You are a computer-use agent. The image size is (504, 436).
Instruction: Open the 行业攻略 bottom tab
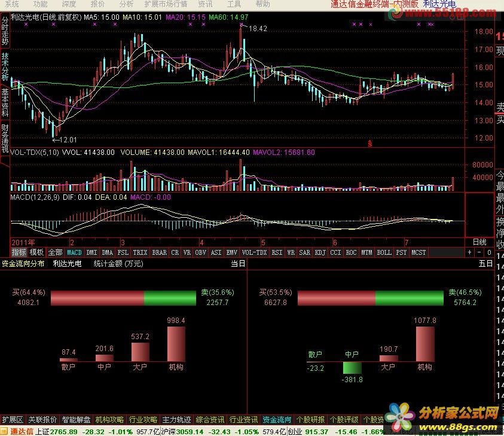pyautogui.click(x=143, y=420)
